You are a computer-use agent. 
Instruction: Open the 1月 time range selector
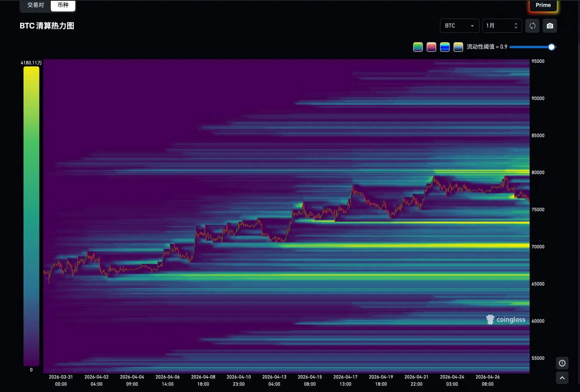click(x=502, y=26)
